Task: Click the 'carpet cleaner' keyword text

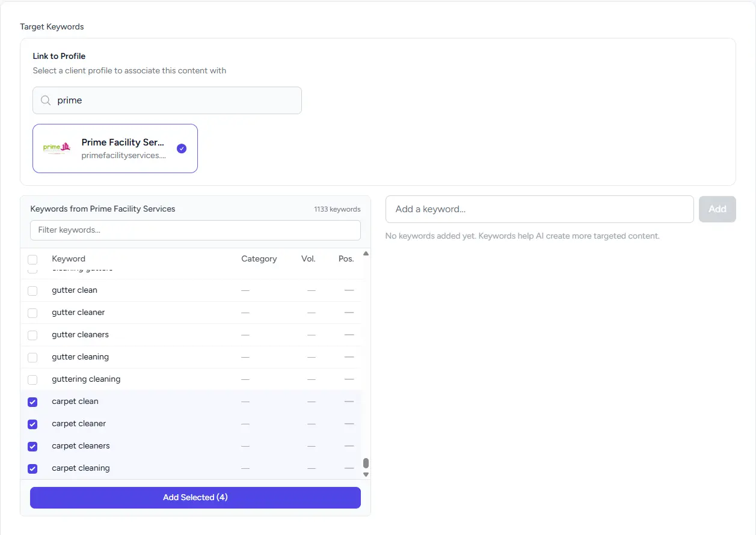Action: tap(79, 423)
